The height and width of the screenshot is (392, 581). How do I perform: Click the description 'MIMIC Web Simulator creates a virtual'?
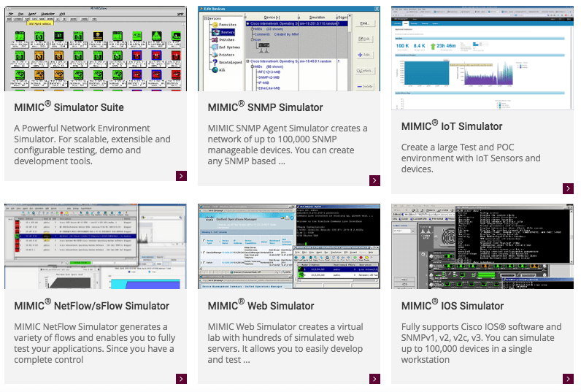285,343
